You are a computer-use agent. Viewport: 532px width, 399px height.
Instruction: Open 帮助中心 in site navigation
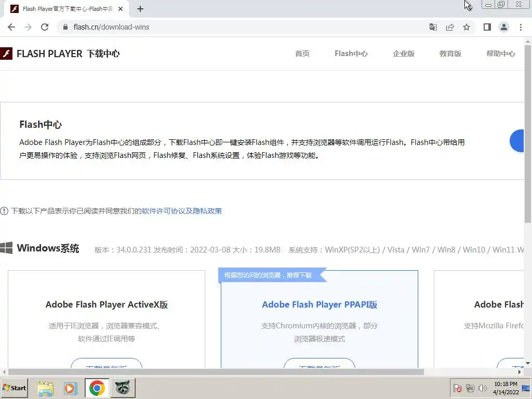click(x=501, y=54)
